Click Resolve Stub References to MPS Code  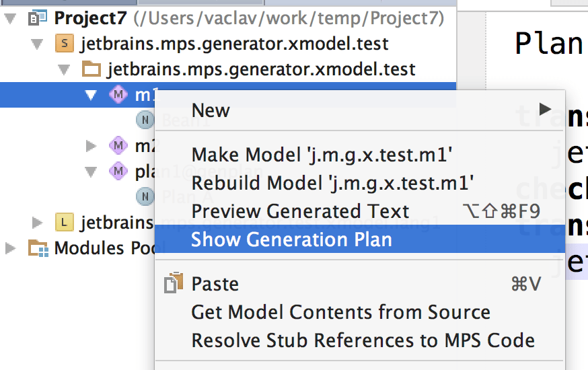pyautogui.click(x=363, y=340)
